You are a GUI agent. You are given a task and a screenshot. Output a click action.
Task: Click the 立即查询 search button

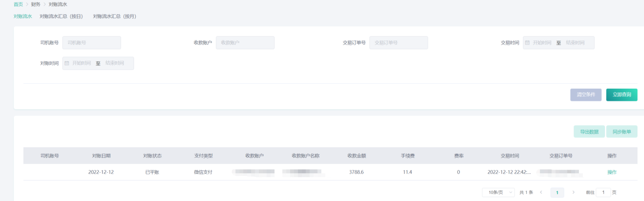[621, 95]
